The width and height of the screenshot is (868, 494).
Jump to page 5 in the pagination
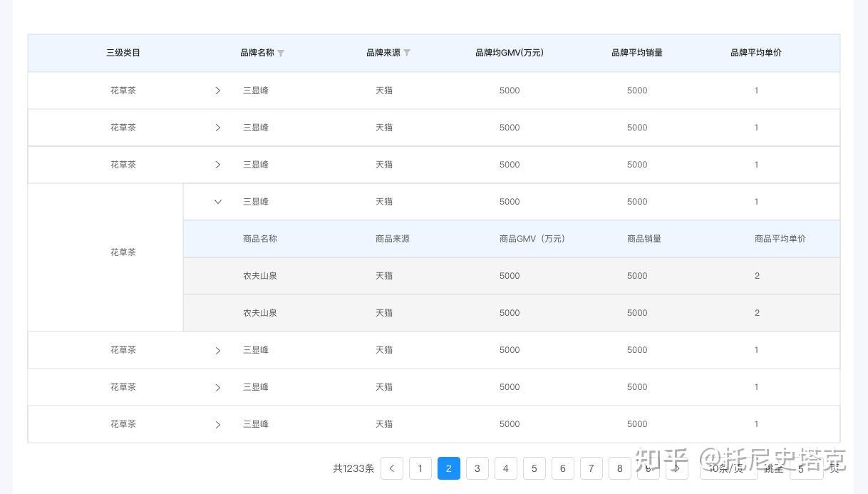(x=534, y=468)
